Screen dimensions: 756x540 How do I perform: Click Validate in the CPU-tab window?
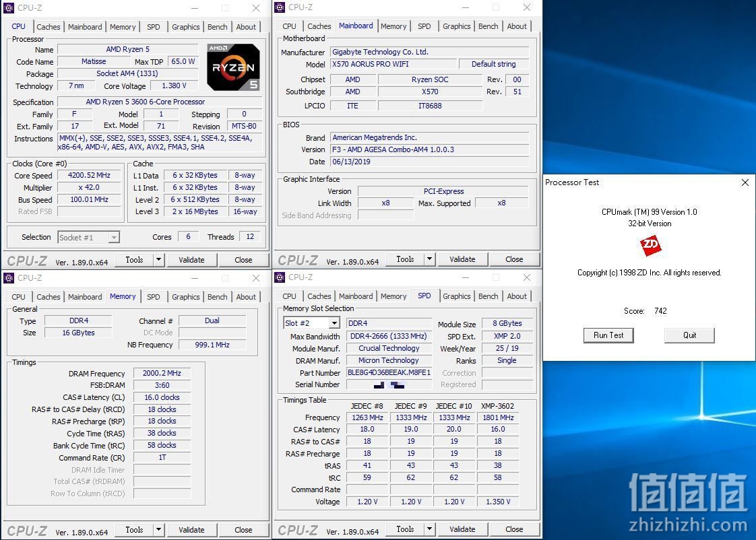point(191,260)
